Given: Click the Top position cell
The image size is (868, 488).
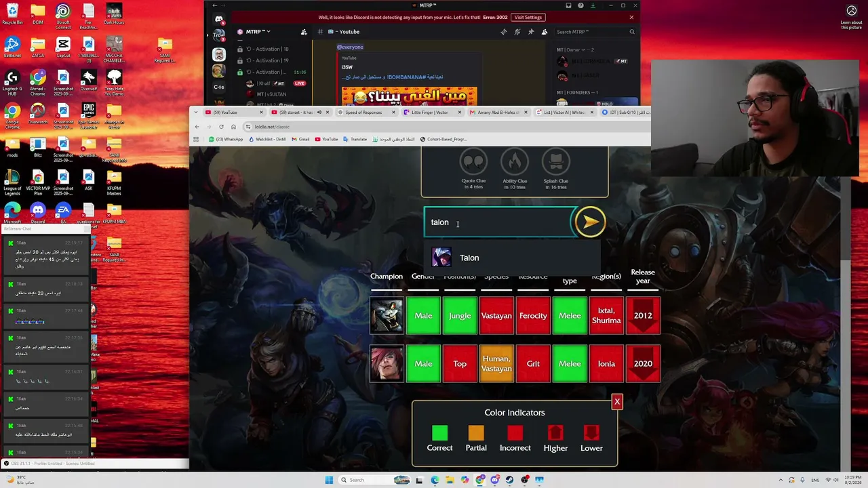Looking at the screenshot, I should (x=460, y=364).
